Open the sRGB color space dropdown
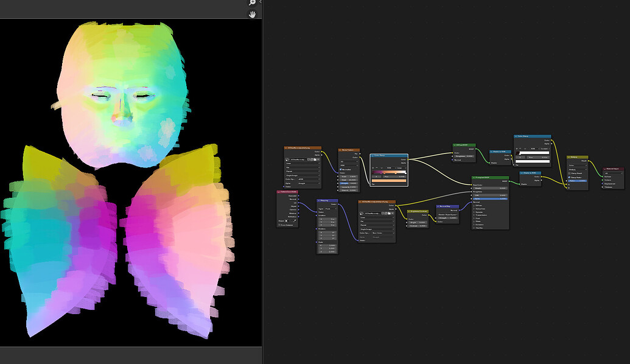 pyautogui.click(x=309, y=179)
